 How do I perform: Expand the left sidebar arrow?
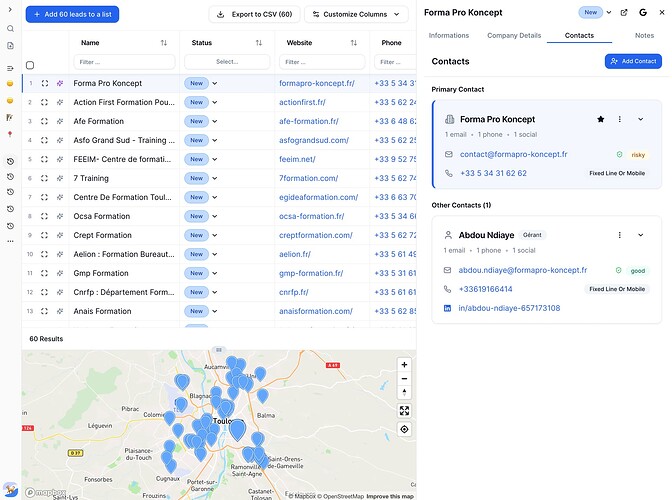10,9
